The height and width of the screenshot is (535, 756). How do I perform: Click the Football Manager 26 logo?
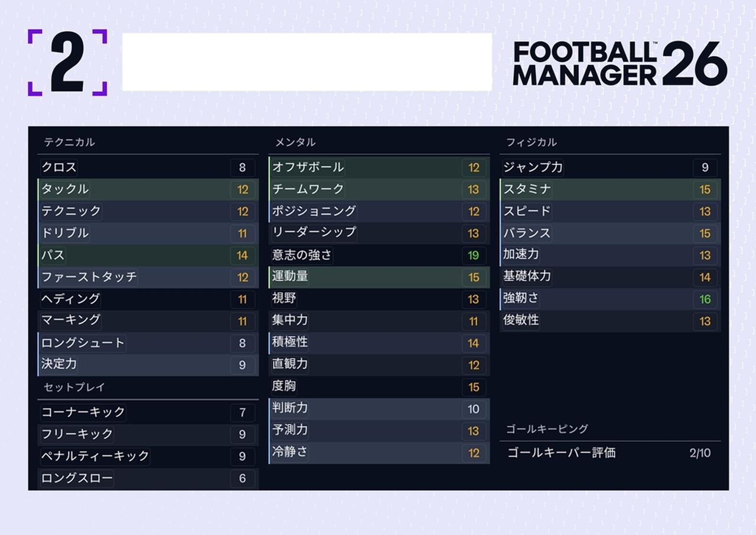619,63
